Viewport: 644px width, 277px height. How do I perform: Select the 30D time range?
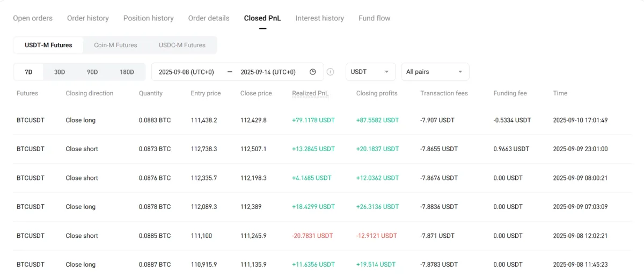60,72
